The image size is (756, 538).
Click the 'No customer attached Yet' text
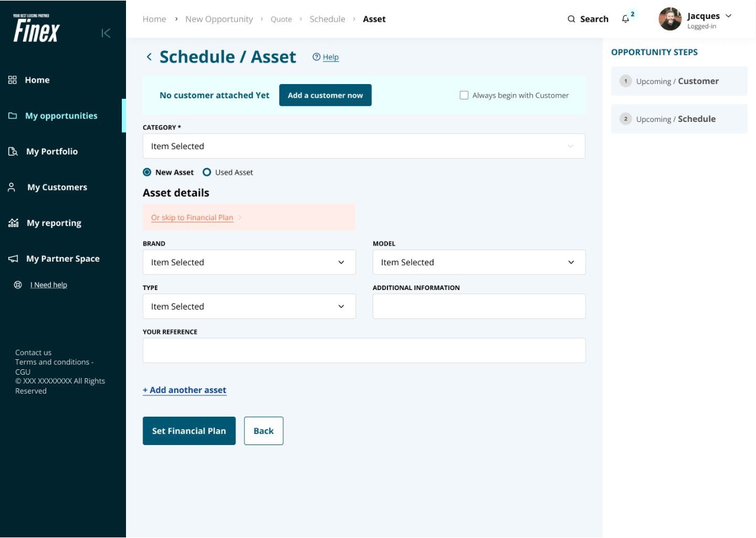click(x=215, y=95)
